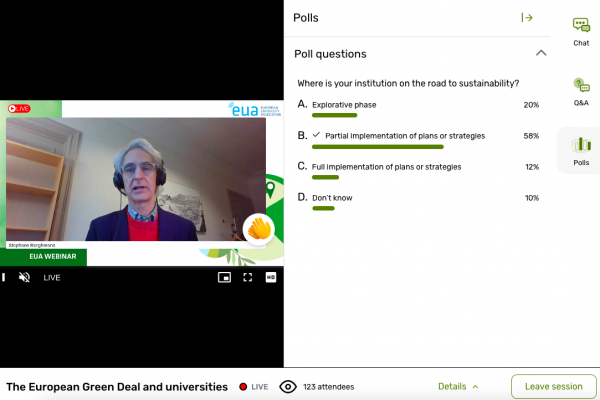This screenshot has height=400, width=600.
Task: Pause the live video stream
Action: click(3, 277)
